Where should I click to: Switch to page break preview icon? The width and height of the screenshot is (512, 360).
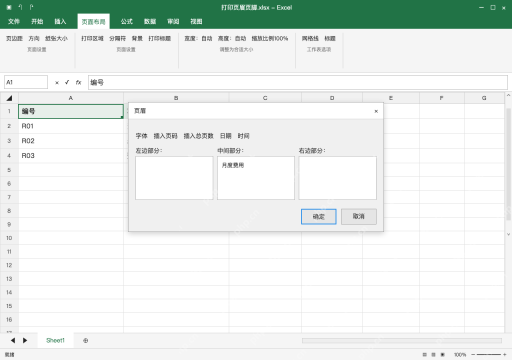click(443, 355)
